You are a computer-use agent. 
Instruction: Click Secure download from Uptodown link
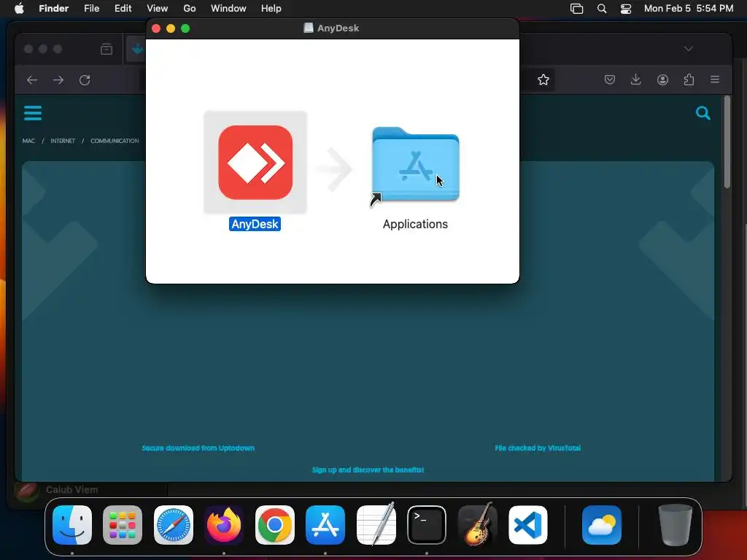[198, 448]
